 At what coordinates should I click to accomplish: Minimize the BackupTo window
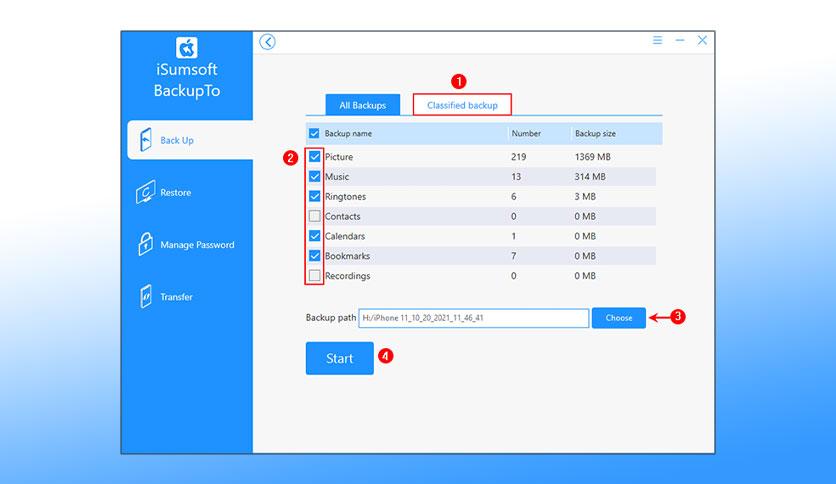click(680, 41)
